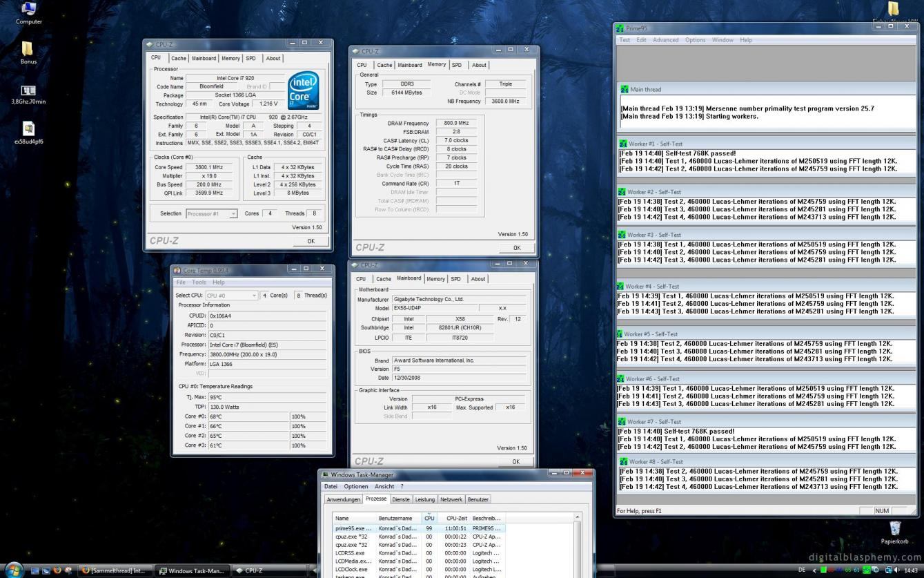
Task: Launch Firefox from quick launch bar
Action: pos(57,571)
